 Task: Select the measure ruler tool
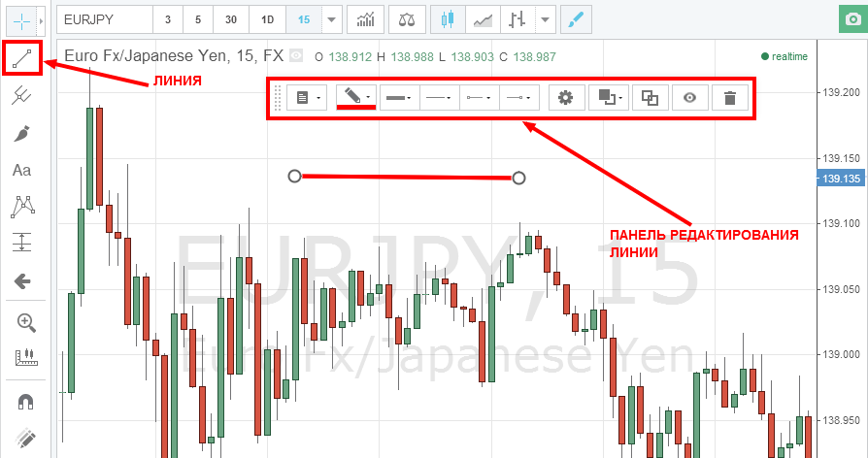[26, 357]
